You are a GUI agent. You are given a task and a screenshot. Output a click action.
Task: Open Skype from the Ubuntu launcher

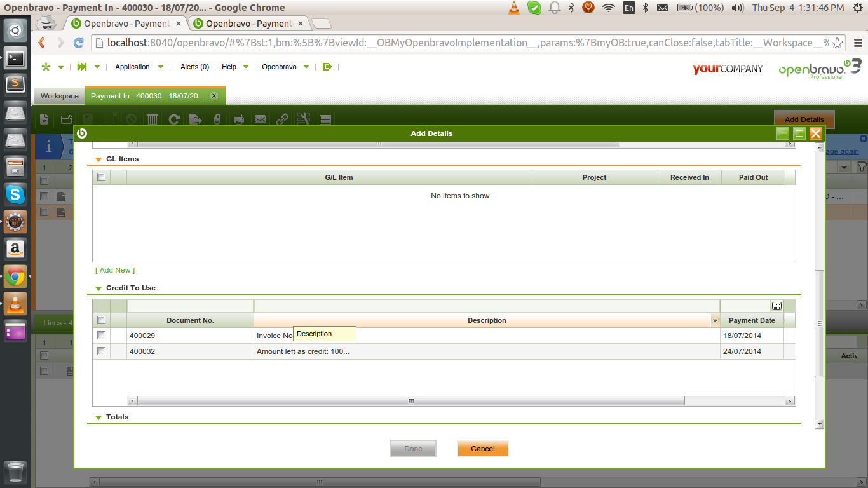pyautogui.click(x=16, y=194)
